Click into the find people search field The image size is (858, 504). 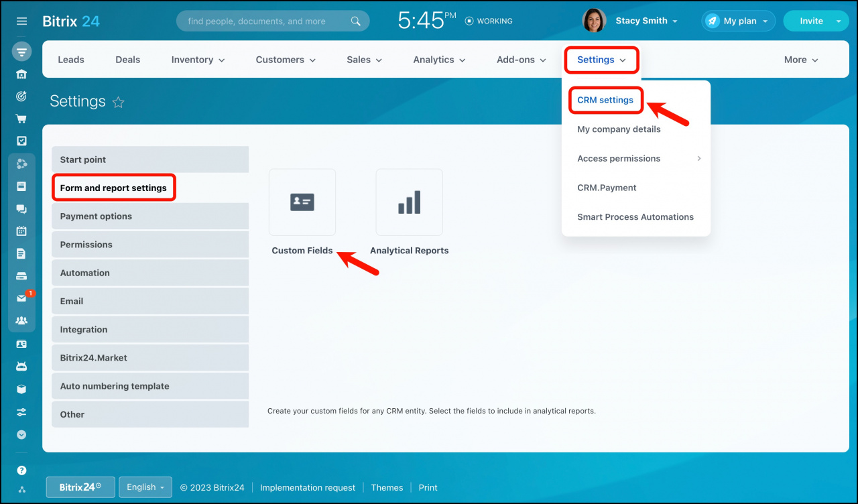click(x=273, y=21)
